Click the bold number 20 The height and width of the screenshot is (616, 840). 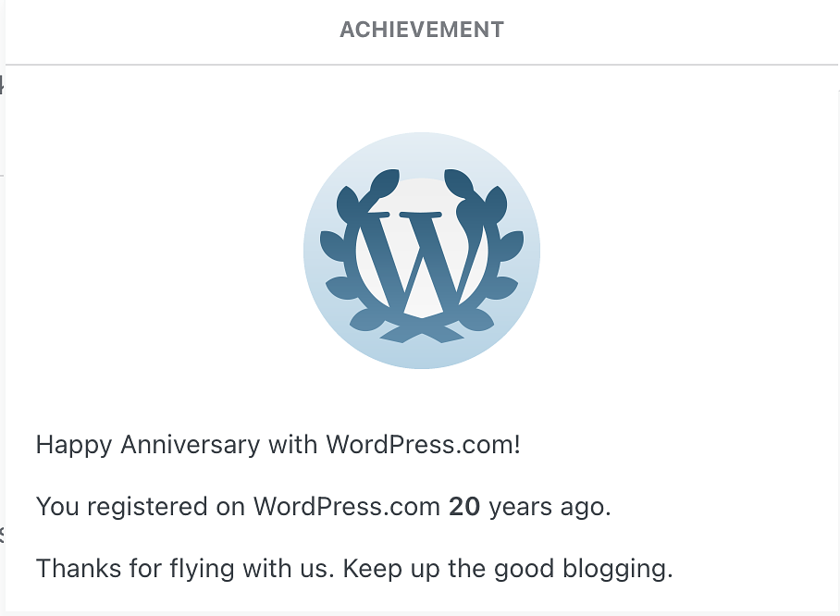click(463, 507)
